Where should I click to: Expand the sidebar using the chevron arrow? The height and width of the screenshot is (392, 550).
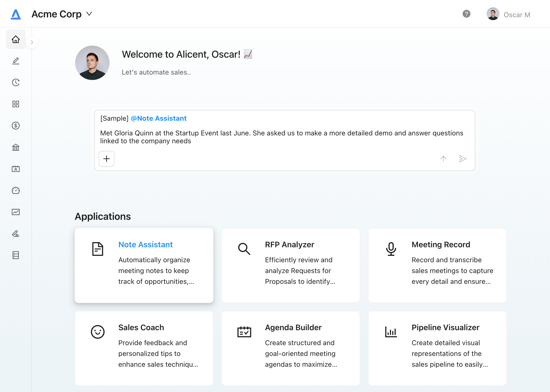[32, 42]
